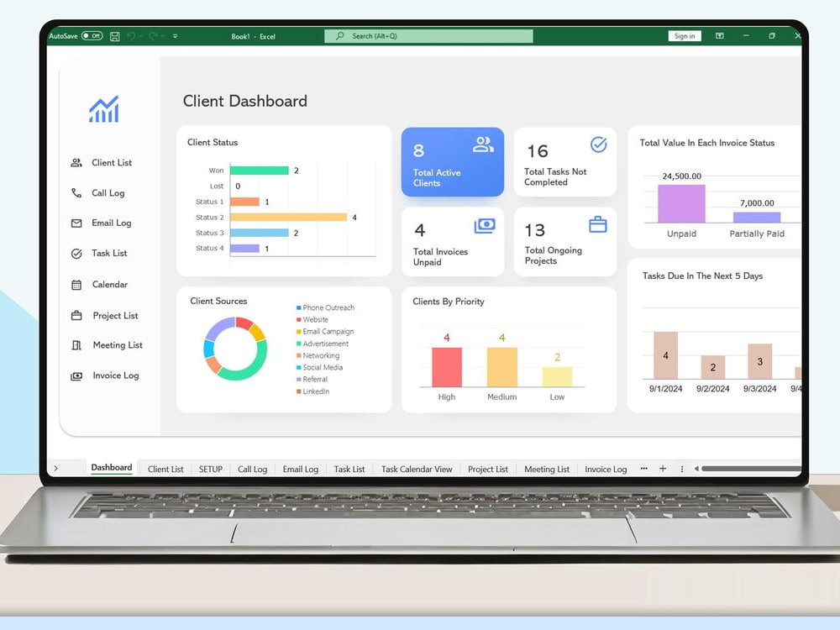Switch to the Dashboard sheet tab
840x630 pixels.
112,468
